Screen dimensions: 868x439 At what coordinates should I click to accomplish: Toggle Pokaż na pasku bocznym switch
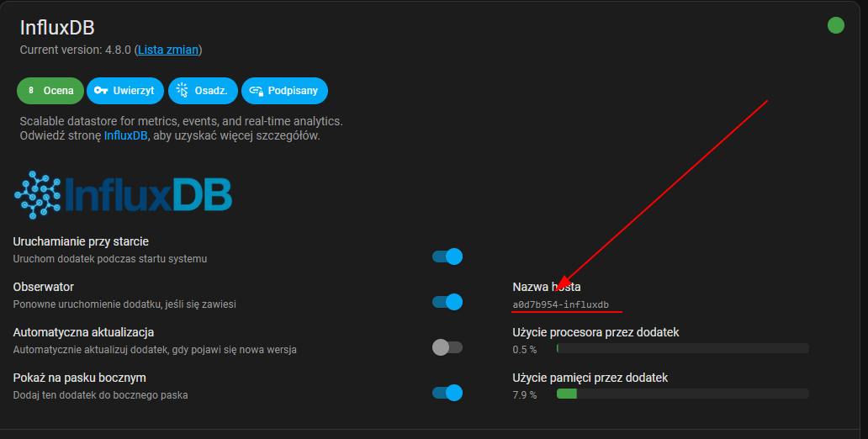(x=447, y=393)
